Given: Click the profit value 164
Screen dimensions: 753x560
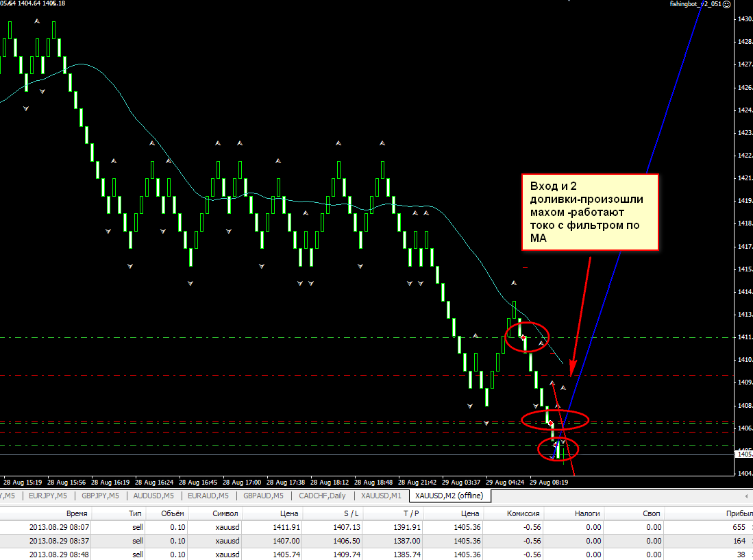Looking at the screenshot, I should (739, 541).
